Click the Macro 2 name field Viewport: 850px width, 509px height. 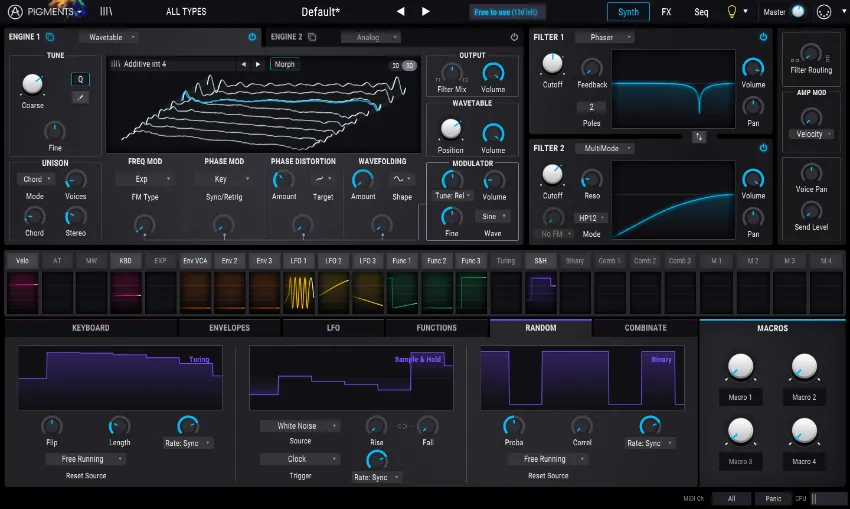804,397
